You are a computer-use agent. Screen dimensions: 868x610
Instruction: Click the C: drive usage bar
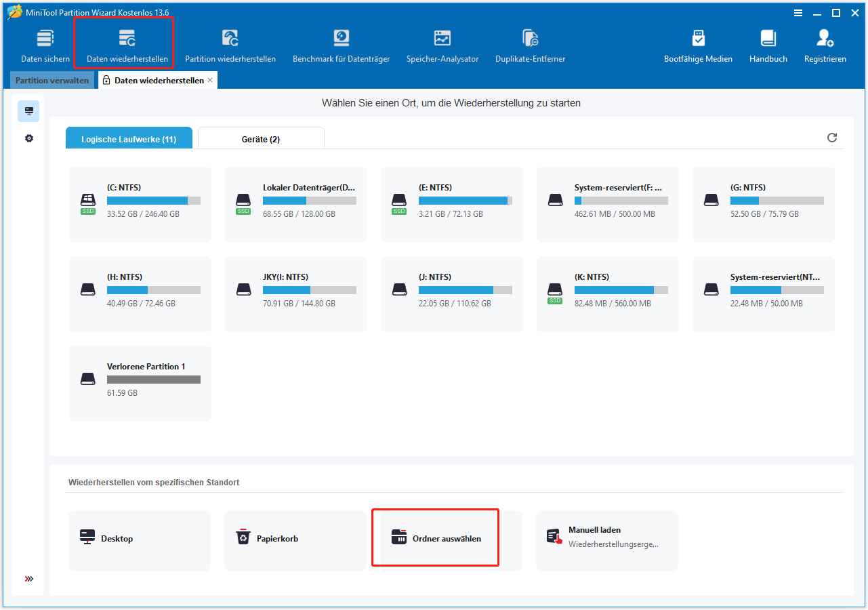pyautogui.click(x=154, y=201)
